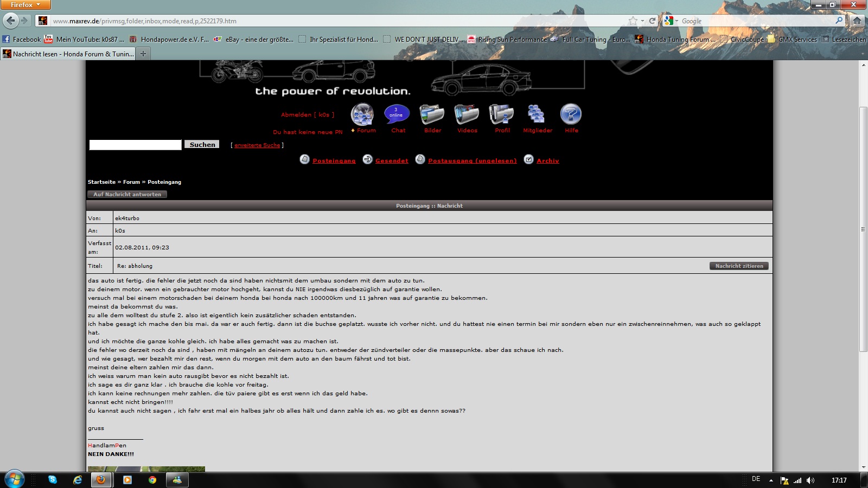Click the Posteingang folder icon
Screen dimensions: 868x488
(305, 159)
